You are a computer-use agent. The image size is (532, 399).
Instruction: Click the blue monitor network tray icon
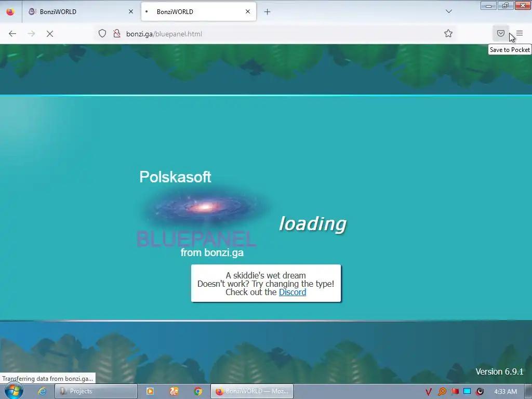click(467, 392)
